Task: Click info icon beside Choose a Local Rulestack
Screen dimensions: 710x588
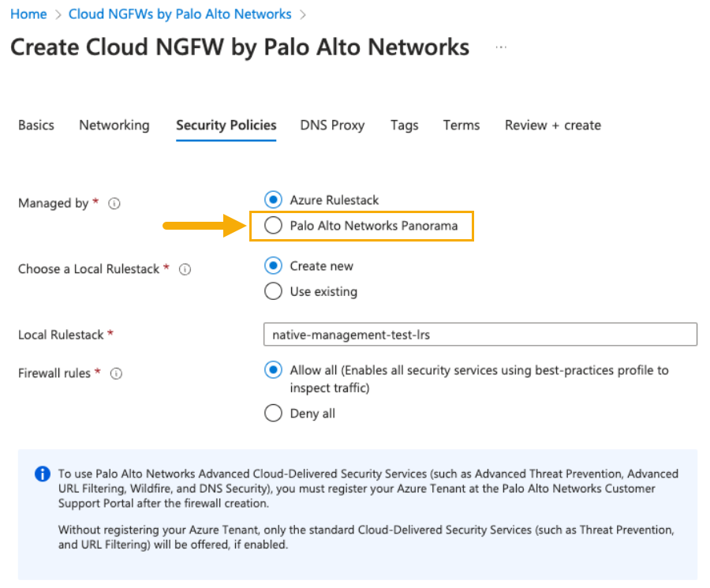Action: coord(185,269)
